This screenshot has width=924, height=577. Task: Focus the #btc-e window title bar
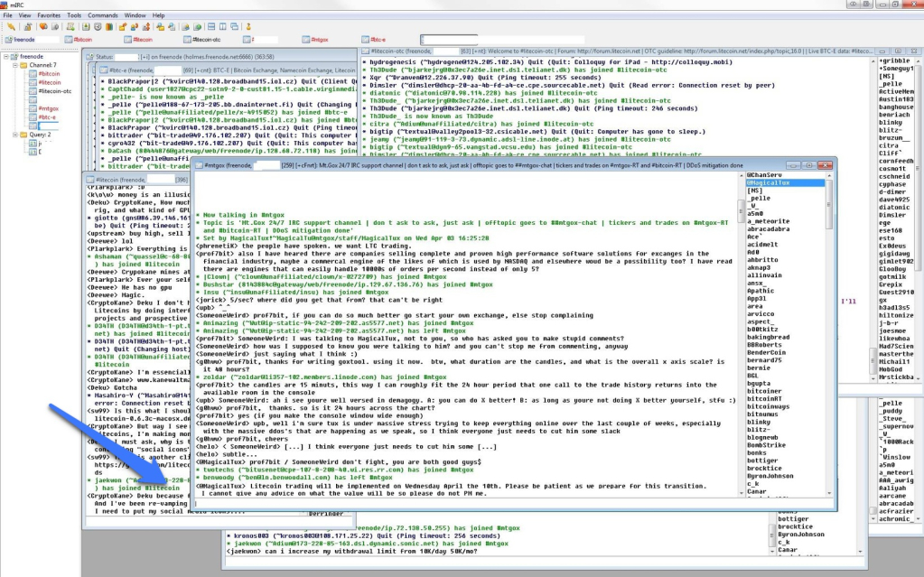coord(227,70)
